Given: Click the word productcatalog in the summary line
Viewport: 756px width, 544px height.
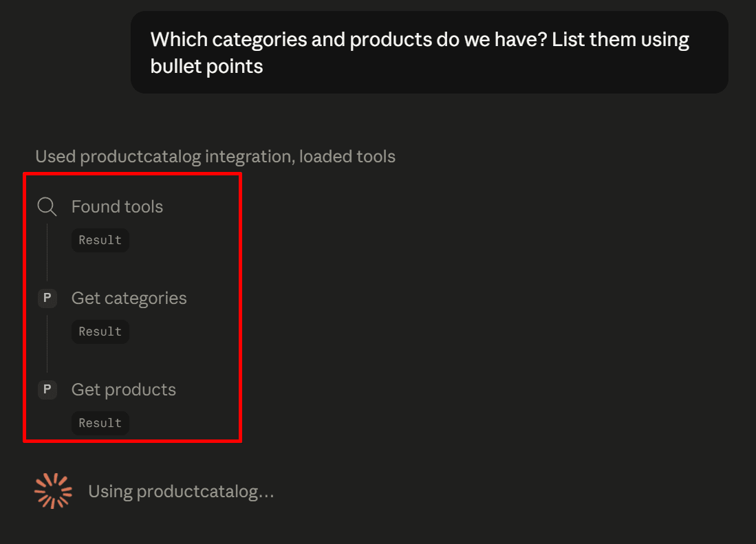Looking at the screenshot, I should 140,157.
